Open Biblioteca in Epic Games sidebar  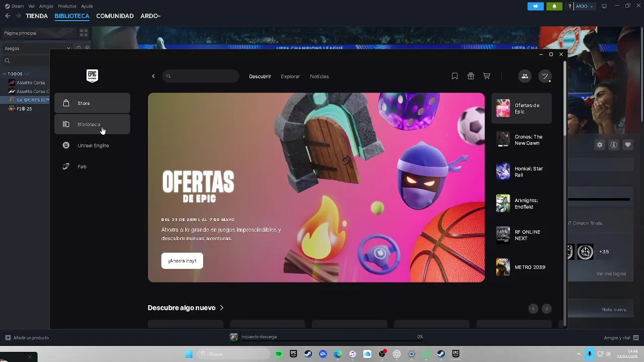click(92, 124)
